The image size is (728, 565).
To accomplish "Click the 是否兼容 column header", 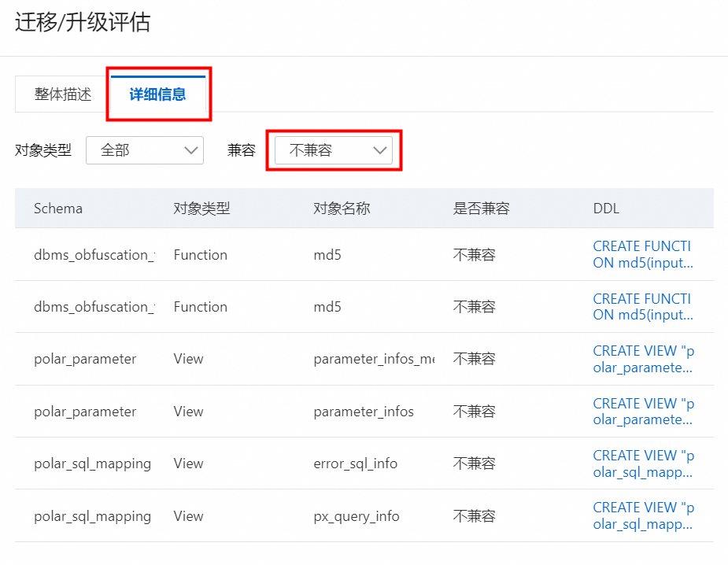I will pyautogui.click(x=481, y=209).
